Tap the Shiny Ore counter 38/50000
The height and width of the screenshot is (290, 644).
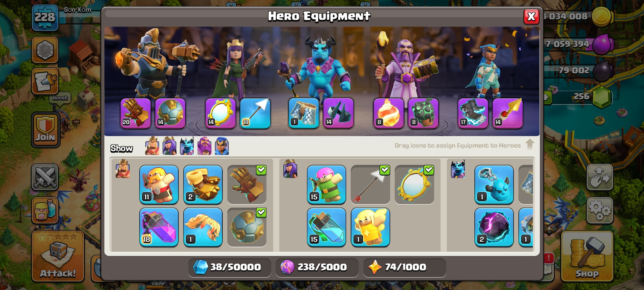230,267
